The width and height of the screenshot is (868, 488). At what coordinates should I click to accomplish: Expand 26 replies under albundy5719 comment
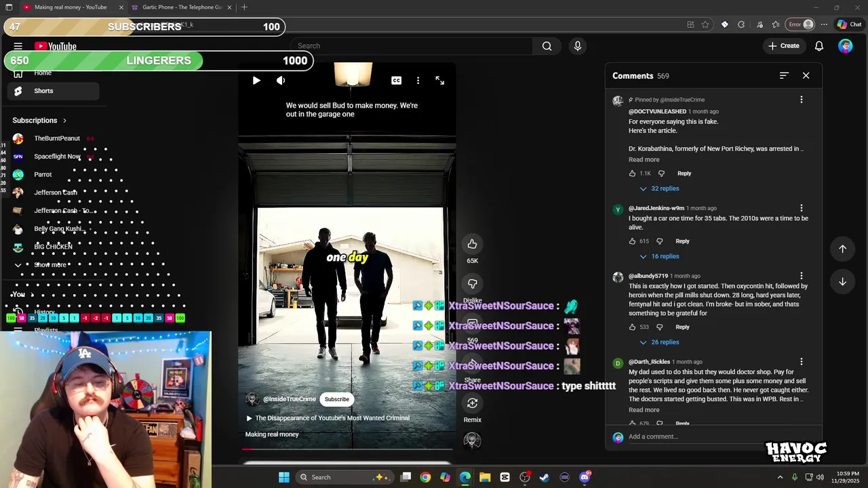click(659, 342)
